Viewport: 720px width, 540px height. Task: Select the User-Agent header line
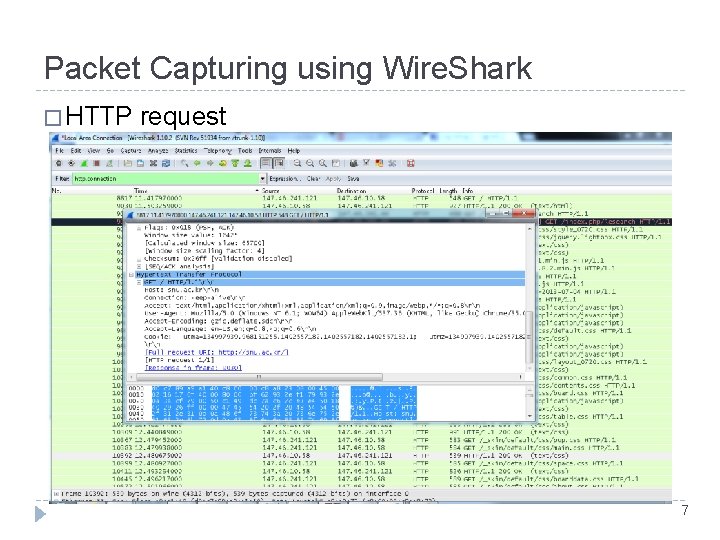pyautogui.click(x=335, y=314)
